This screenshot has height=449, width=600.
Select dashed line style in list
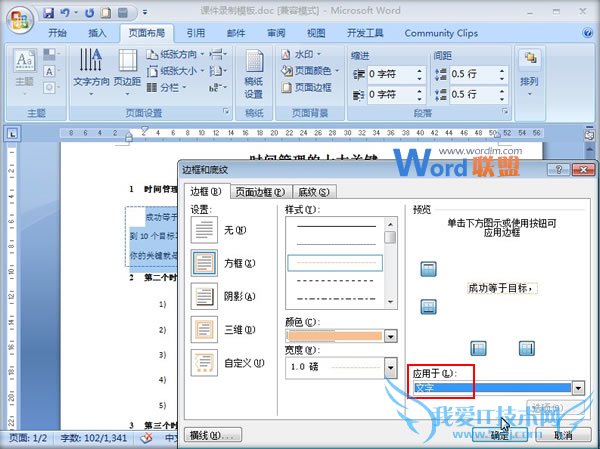(x=336, y=281)
